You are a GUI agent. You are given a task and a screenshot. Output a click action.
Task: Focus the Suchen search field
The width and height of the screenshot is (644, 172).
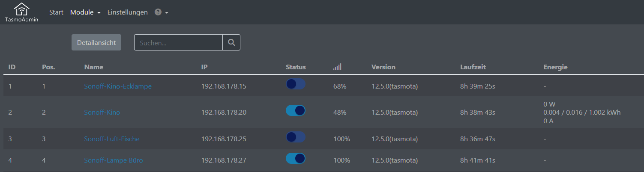tap(178, 42)
